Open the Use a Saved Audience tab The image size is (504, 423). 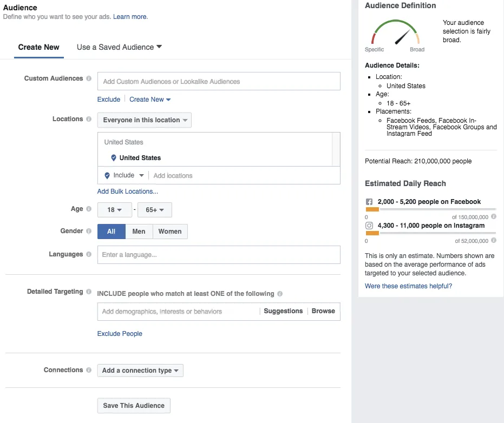[119, 48]
